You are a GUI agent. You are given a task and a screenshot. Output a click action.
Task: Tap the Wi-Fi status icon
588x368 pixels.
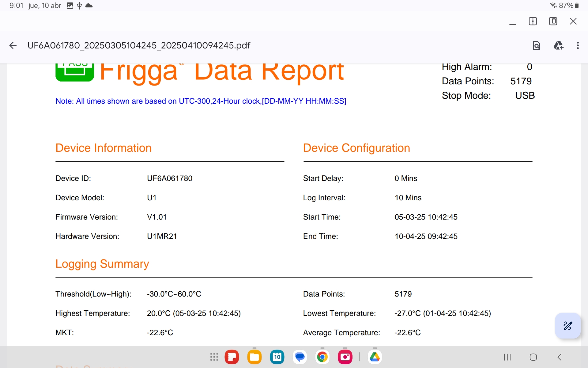click(553, 6)
